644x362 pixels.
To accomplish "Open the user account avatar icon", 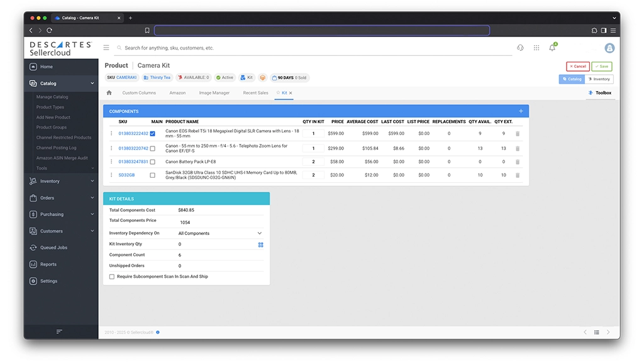I will [609, 48].
